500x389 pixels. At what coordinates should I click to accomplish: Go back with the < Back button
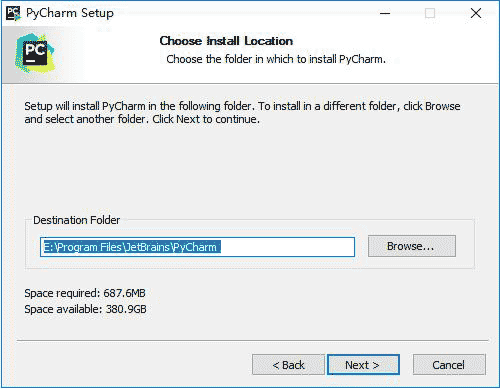(x=288, y=365)
